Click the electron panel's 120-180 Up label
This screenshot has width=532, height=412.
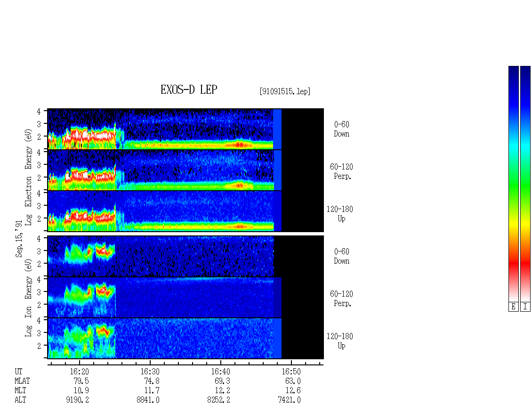(x=340, y=214)
